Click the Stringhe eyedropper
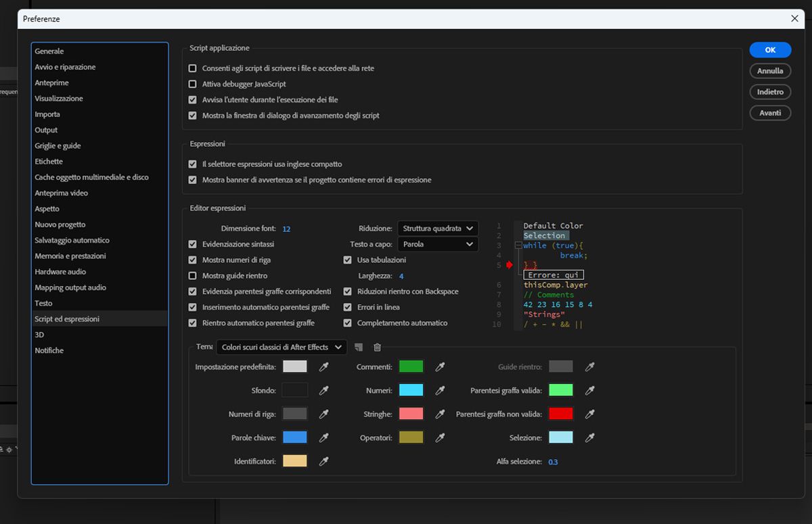The image size is (812, 524). click(x=441, y=414)
